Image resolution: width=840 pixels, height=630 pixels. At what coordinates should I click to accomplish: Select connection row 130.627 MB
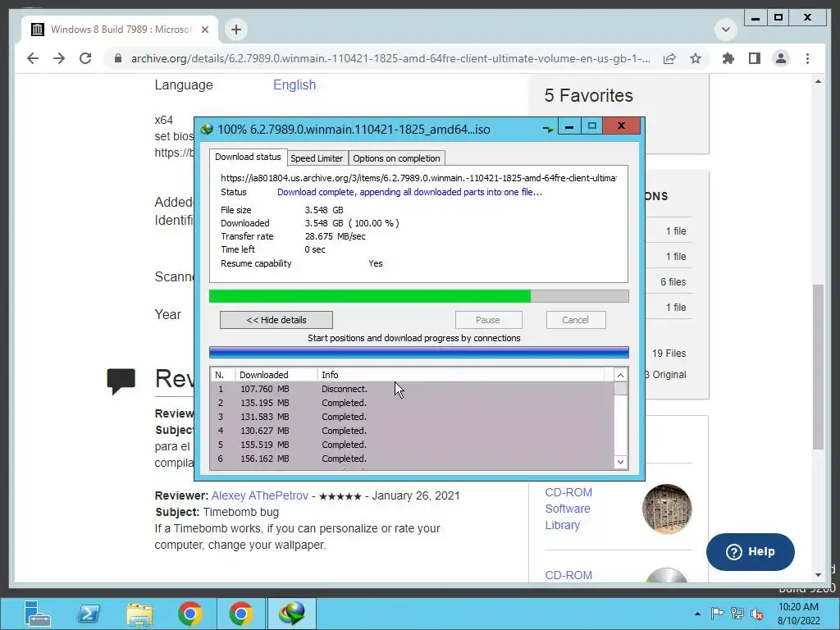click(x=413, y=431)
